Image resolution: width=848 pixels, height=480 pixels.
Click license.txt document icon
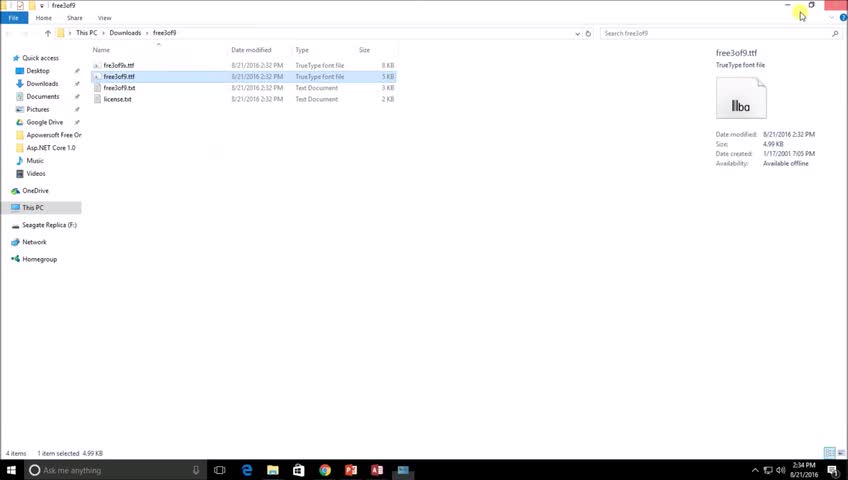[x=97, y=99]
